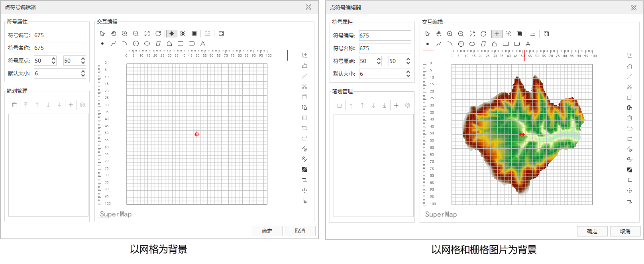
Task: Decrease first 符号原点 value in right dialog
Action: pos(379,63)
